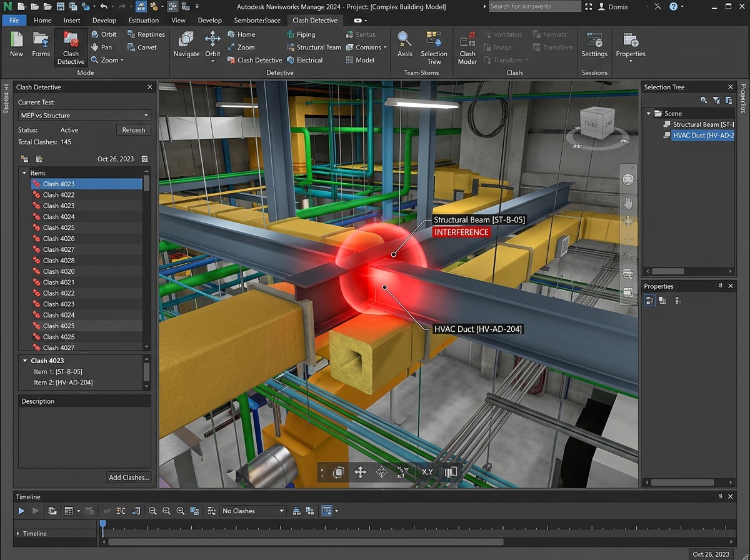This screenshot has width=750, height=560.
Task: Expand the Properties ribbon dropdown
Action: [631, 61]
